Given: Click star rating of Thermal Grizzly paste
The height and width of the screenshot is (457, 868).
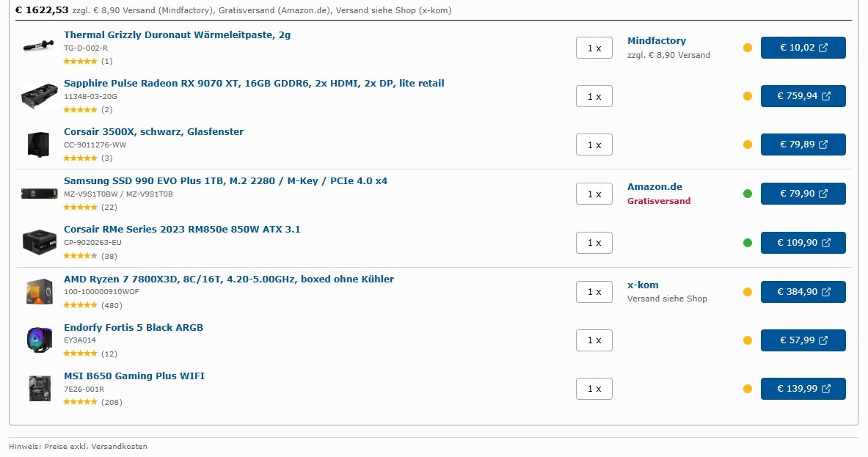Looking at the screenshot, I should (x=80, y=62).
